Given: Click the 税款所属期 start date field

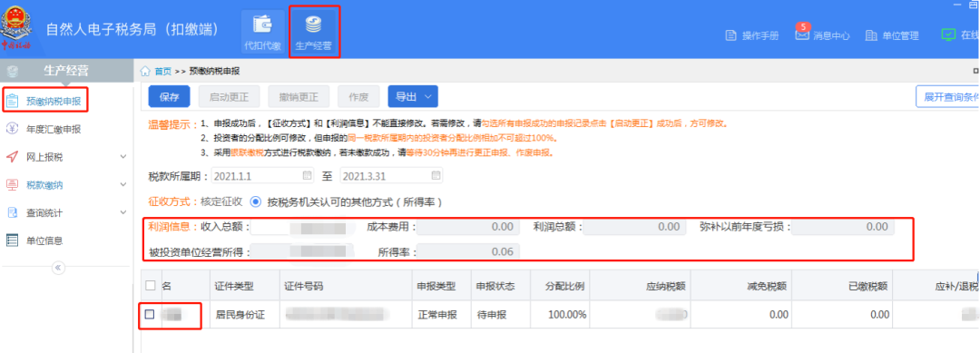Looking at the screenshot, I should click(x=262, y=175).
